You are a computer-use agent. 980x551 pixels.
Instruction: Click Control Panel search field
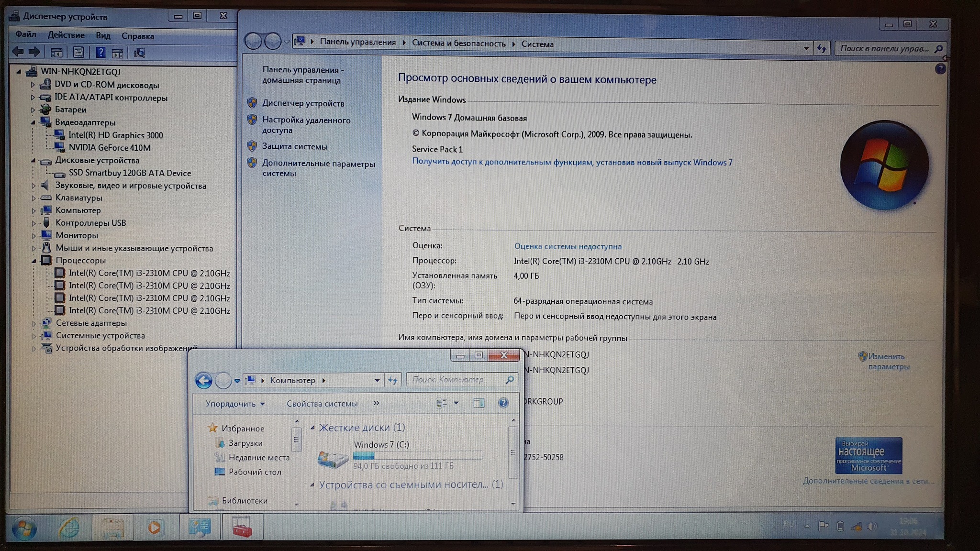pos(884,48)
